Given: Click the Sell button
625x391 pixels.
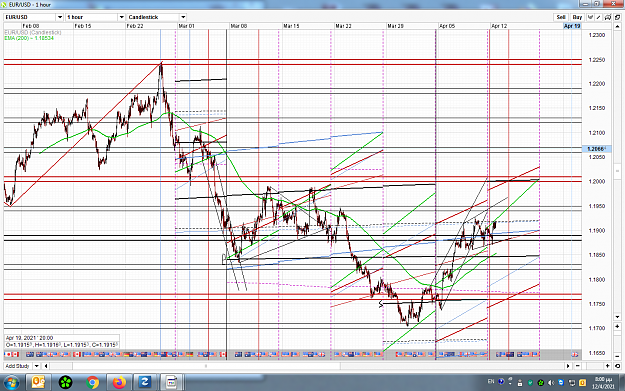Looking at the screenshot, I should pyautogui.click(x=561, y=17).
